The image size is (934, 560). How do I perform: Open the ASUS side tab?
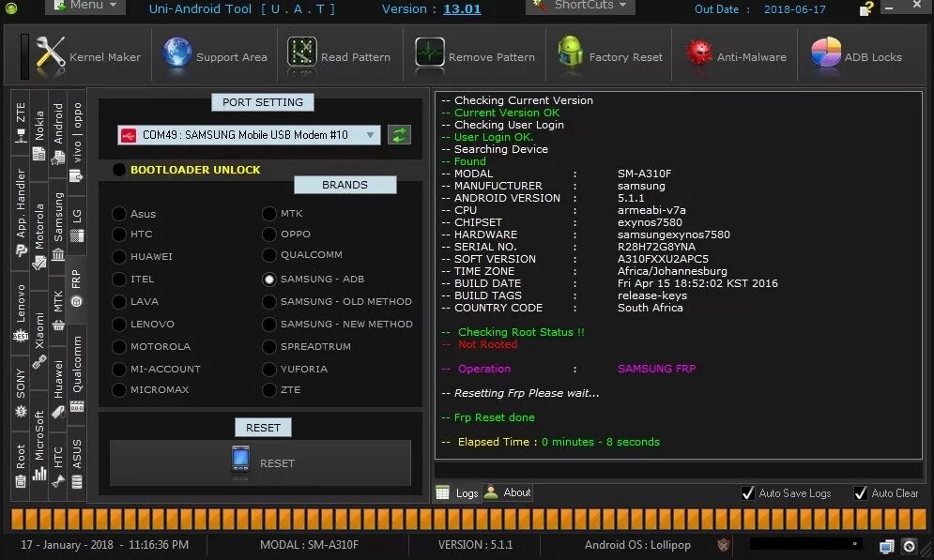(x=77, y=463)
